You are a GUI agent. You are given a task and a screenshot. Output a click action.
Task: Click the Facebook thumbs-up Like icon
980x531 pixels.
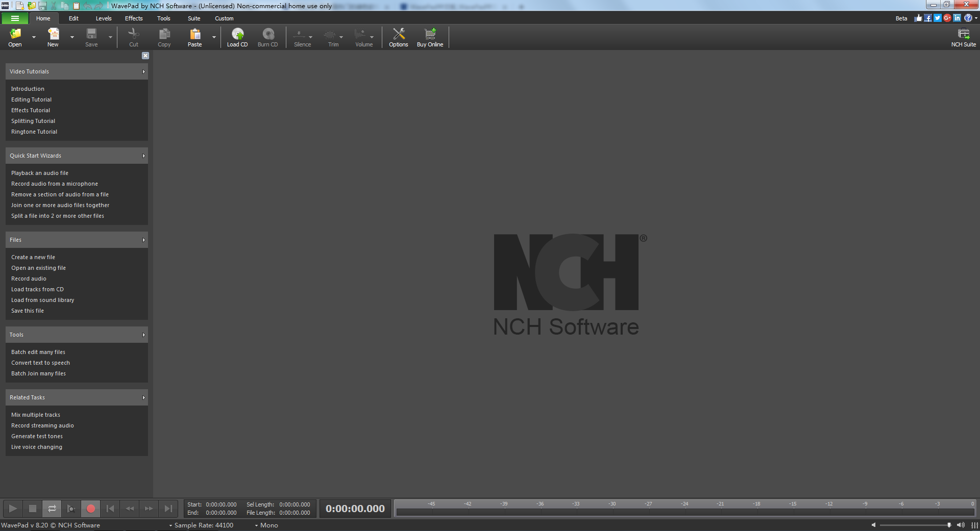pyautogui.click(x=918, y=18)
